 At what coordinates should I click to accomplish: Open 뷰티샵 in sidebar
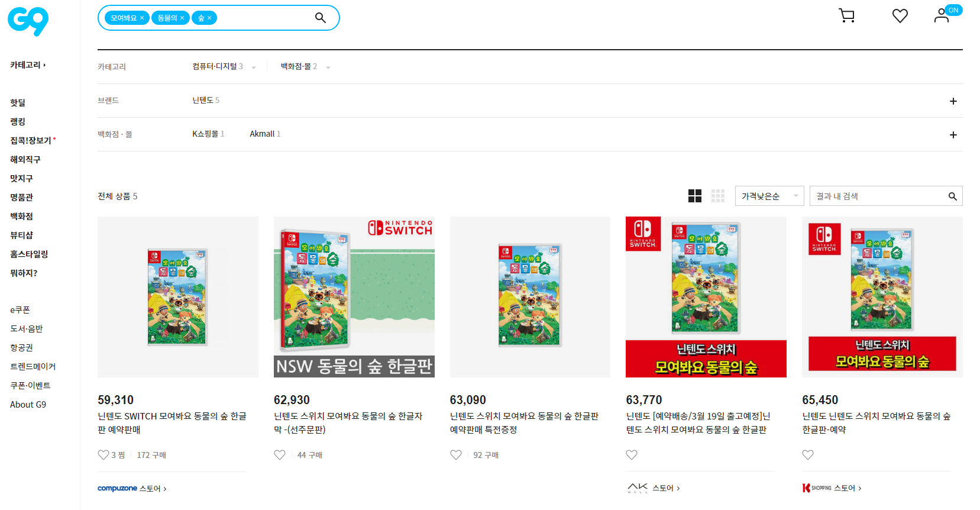coord(21,235)
